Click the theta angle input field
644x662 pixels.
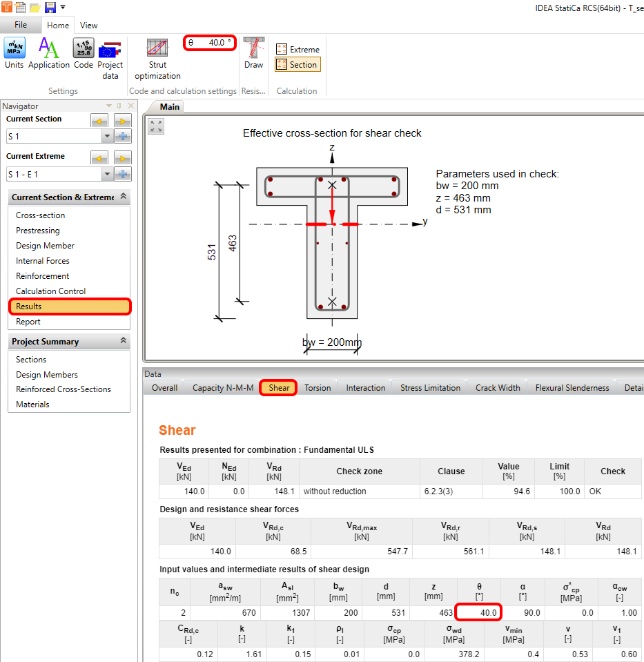pyautogui.click(x=215, y=43)
